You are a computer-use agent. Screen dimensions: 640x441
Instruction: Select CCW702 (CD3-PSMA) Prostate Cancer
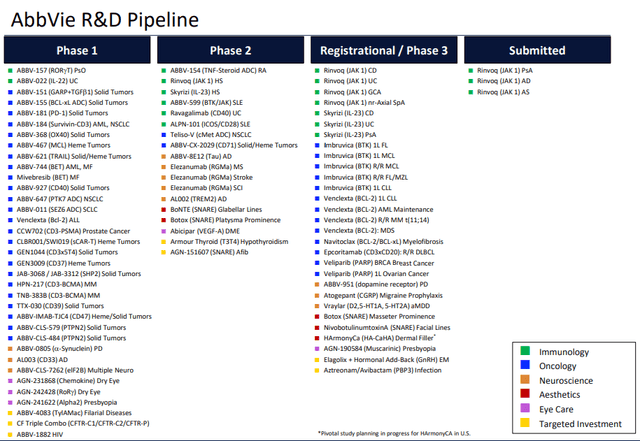[x=73, y=231]
